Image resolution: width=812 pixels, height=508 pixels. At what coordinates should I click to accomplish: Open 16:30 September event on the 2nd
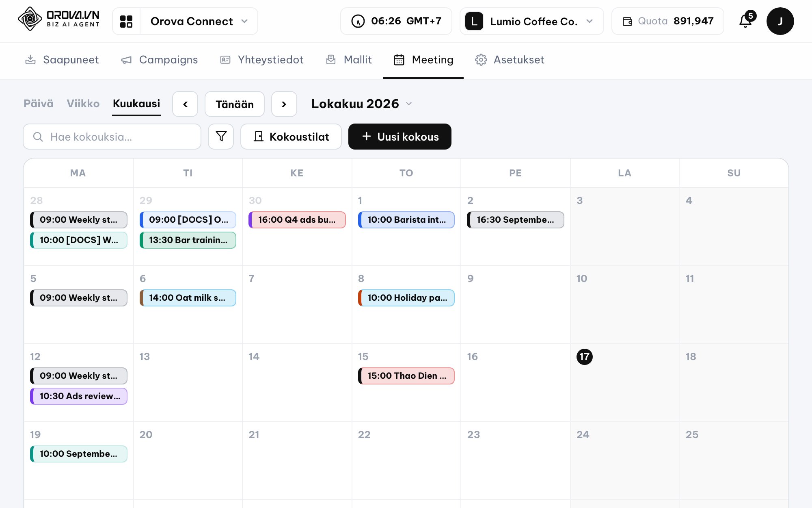point(516,220)
